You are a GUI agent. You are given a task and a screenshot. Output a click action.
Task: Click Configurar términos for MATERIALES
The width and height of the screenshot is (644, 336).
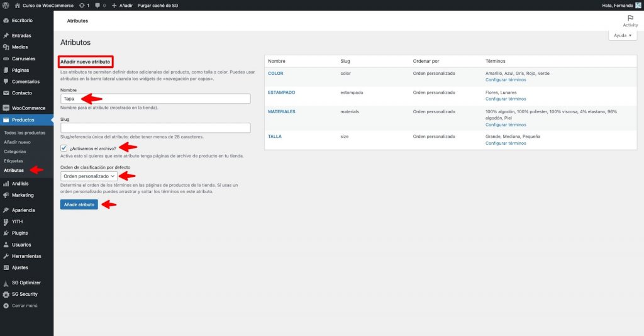[506, 125]
